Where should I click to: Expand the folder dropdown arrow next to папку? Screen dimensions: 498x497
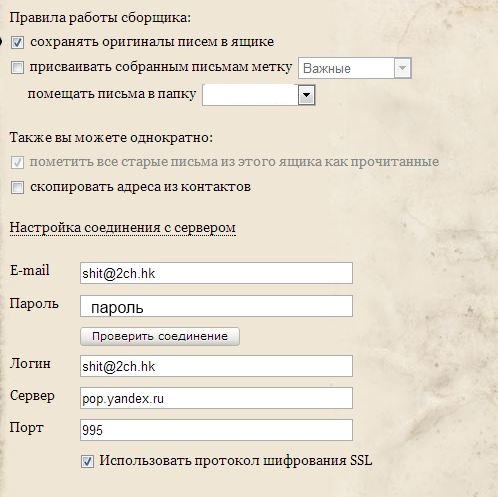(306, 95)
